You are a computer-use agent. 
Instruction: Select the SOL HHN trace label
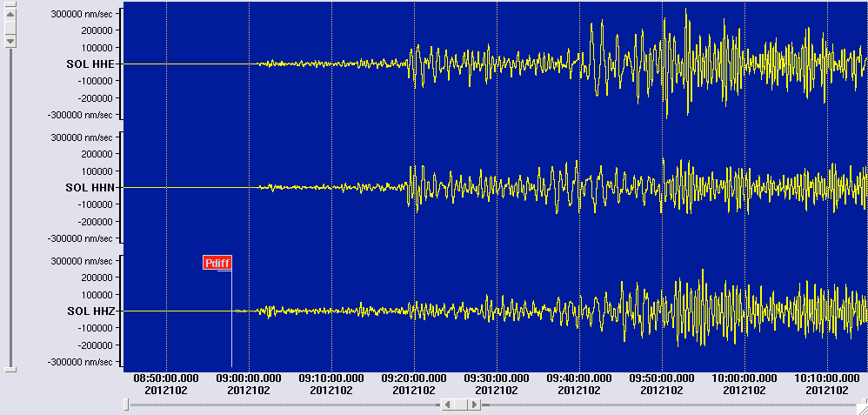90,188
